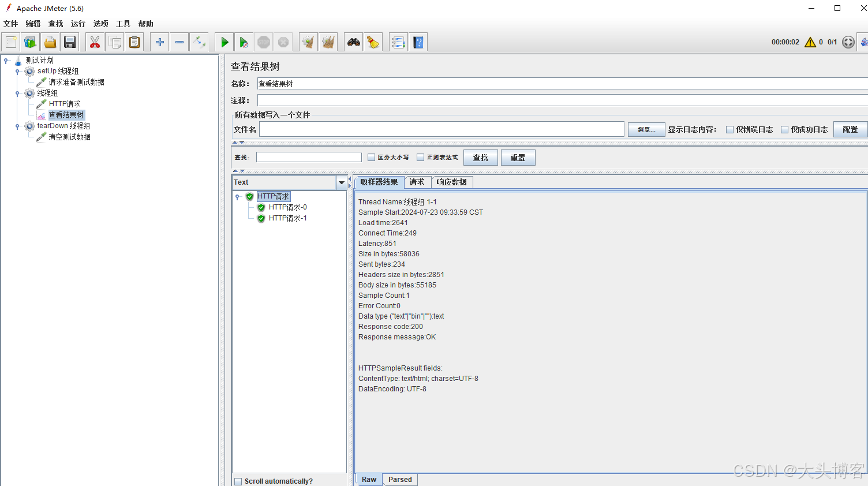Save the test plan with the floppy disk icon
The height and width of the screenshot is (486, 868).
(70, 42)
